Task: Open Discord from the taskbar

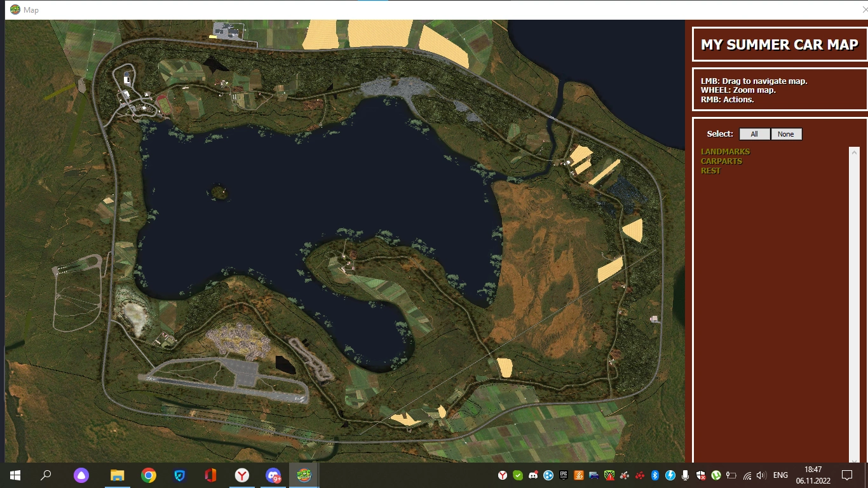Action: (x=273, y=475)
